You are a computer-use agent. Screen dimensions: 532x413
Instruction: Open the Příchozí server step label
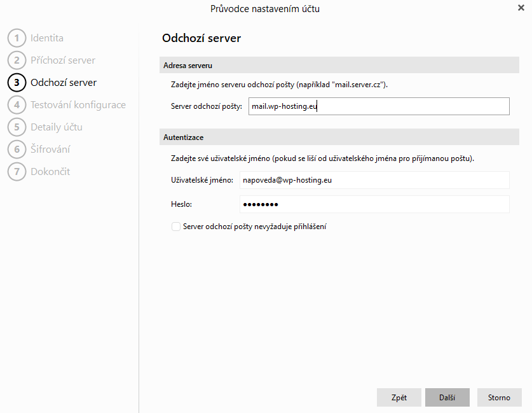coord(63,60)
